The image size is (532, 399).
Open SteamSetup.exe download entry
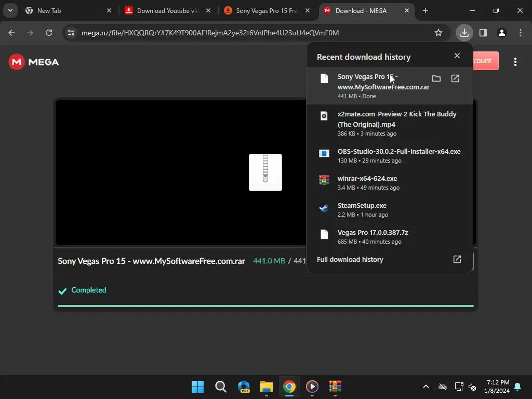(x=389, y=210)
